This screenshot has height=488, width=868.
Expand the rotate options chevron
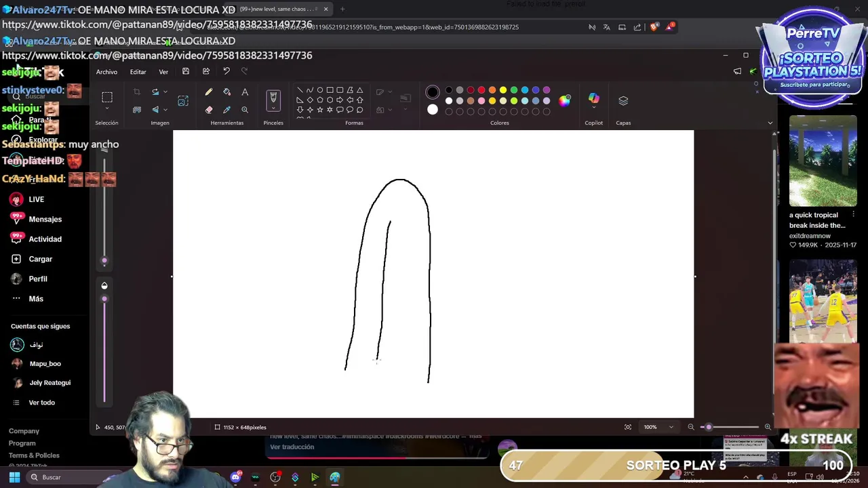[x=165, y=92]
